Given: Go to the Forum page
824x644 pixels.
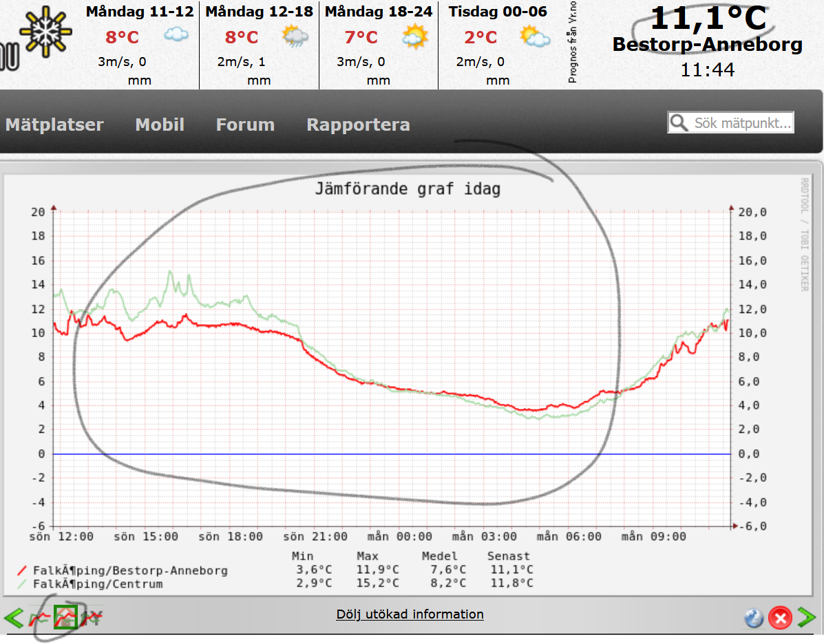Looking at the screenshot, I should [245, 125].
